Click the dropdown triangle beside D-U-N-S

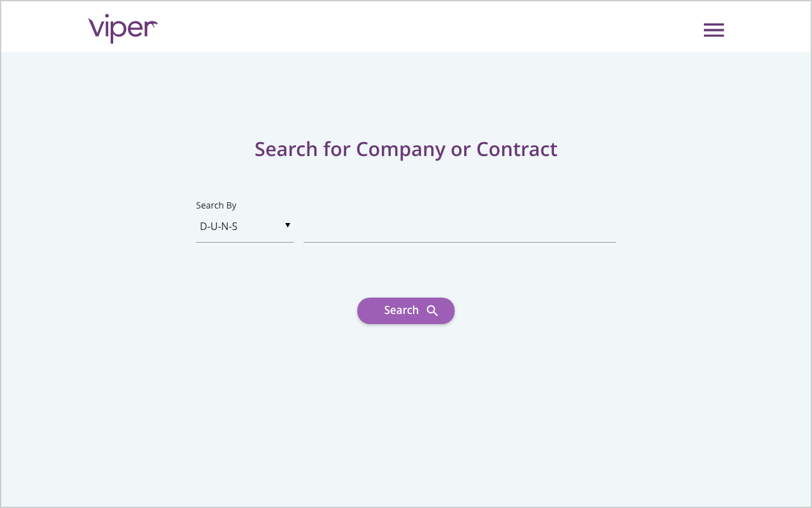point(288,226)
